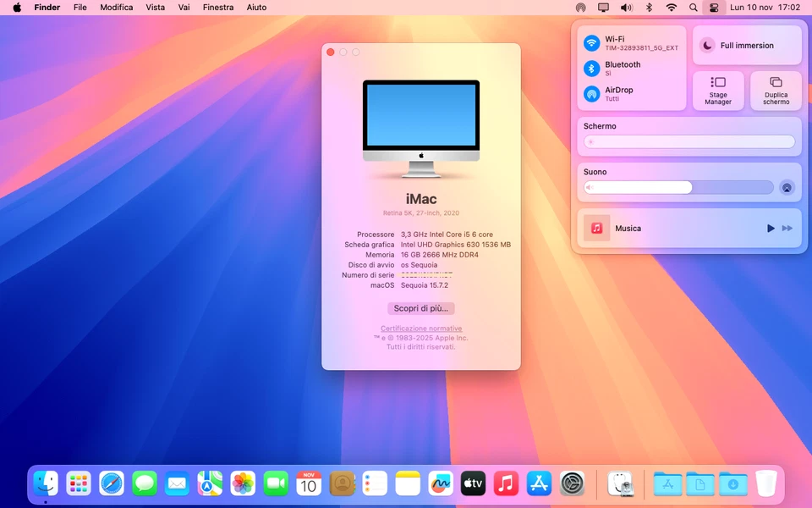Adjust the Schermo brightness slider
Screen dimensions: 812x508
click(x=688, y=141)
